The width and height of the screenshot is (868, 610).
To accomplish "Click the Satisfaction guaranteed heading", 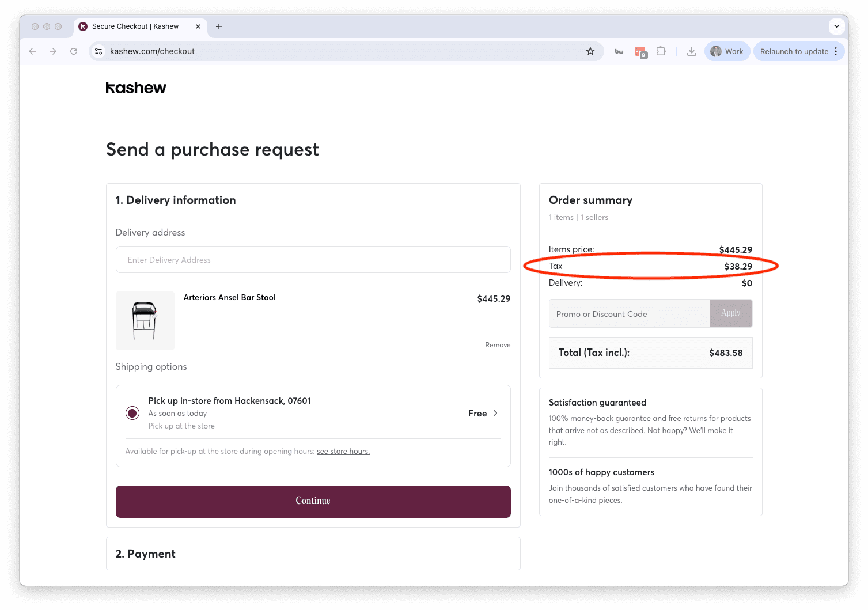I will [x=597, y=403].
